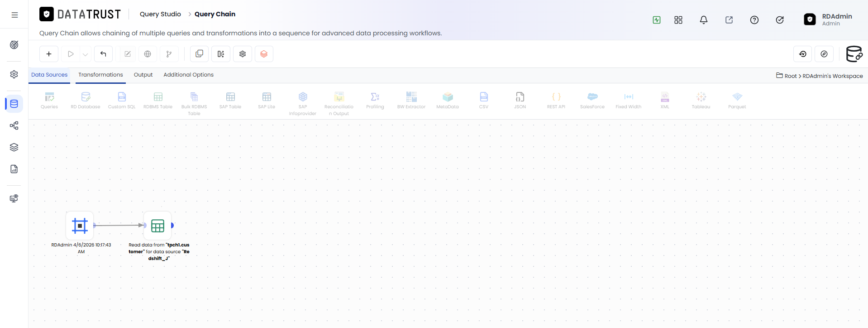Select the Fixed Width data source
868x328 pixels.
click(x=629, y=101)
